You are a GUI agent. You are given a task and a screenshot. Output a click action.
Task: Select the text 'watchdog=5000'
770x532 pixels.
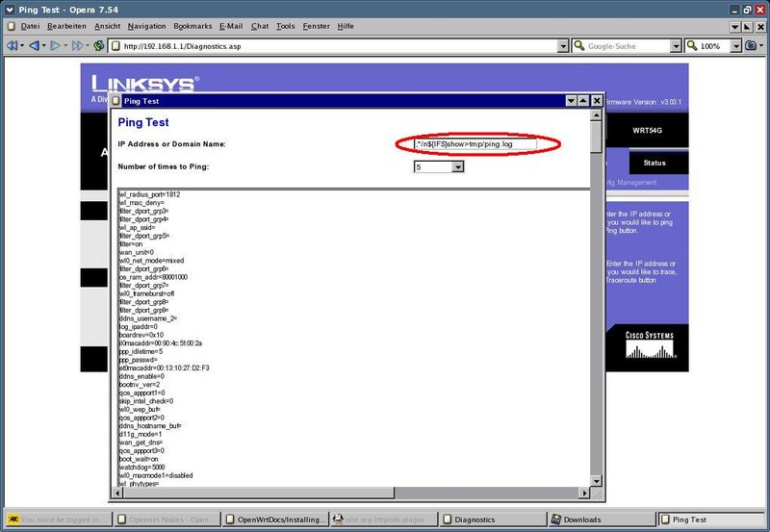141,468
